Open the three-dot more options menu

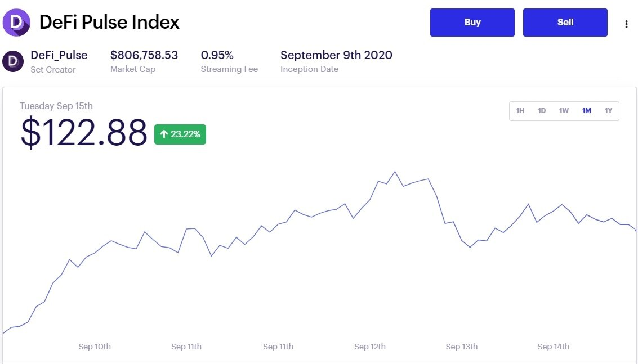[x=626, y=24]
